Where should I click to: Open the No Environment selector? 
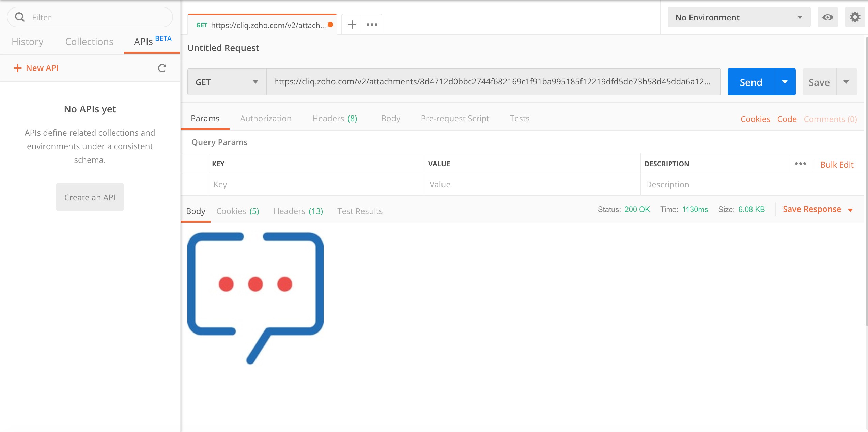[x=739, y=17]
